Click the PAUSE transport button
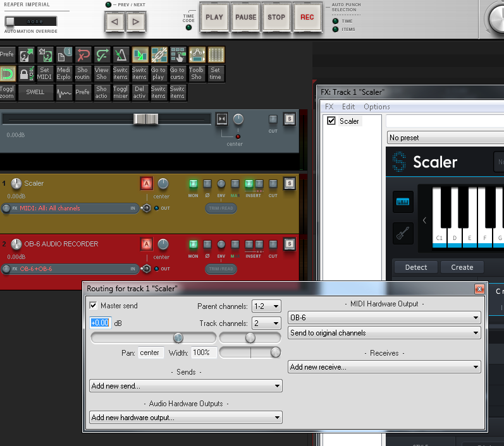The image size is (504, 446). 246,17
